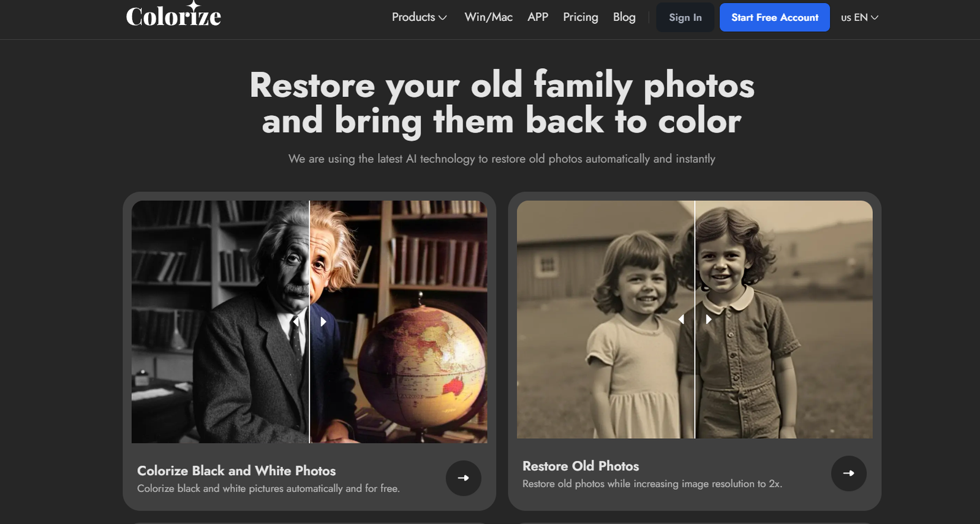
Task: Click the language selector chevron arrow
Action: pos(875,18)
